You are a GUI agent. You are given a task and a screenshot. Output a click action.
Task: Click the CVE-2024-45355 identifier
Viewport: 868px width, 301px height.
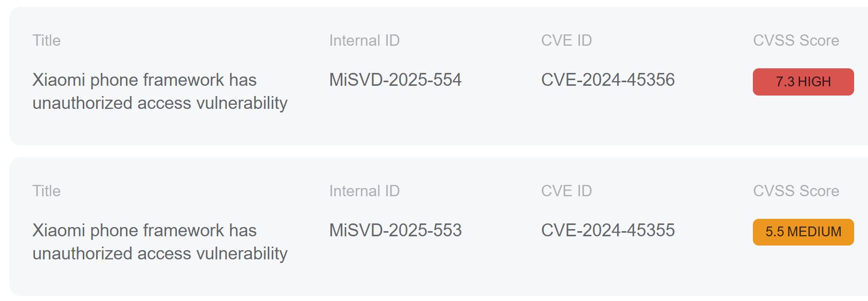pyautogui.click(x=607, y=231)
